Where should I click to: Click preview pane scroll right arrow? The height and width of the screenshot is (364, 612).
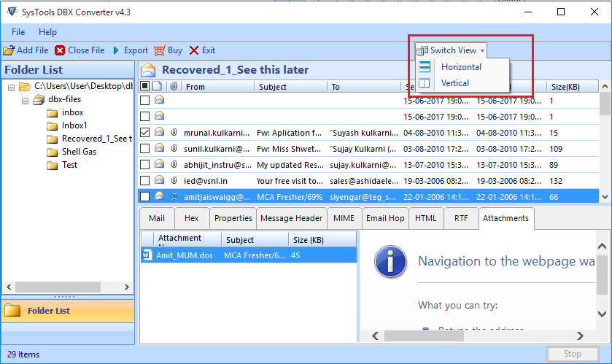click(x=581, y=336)
